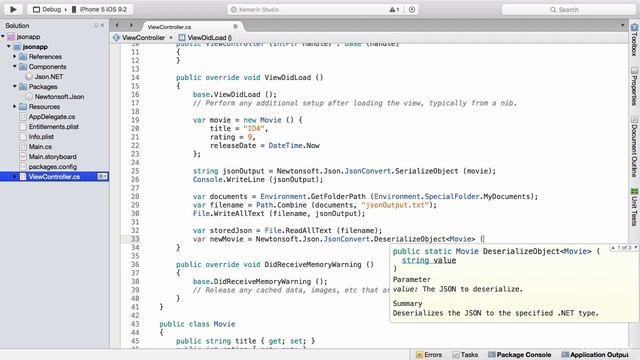This screenshot has width=640, height=360.
Task: Click the warning count indicator in status bar
Action: point(393,9)
